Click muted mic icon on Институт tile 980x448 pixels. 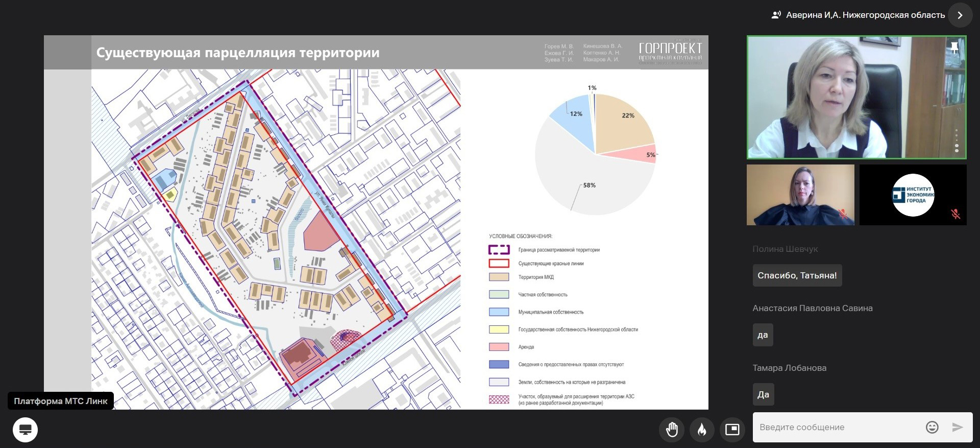(955, 214)
